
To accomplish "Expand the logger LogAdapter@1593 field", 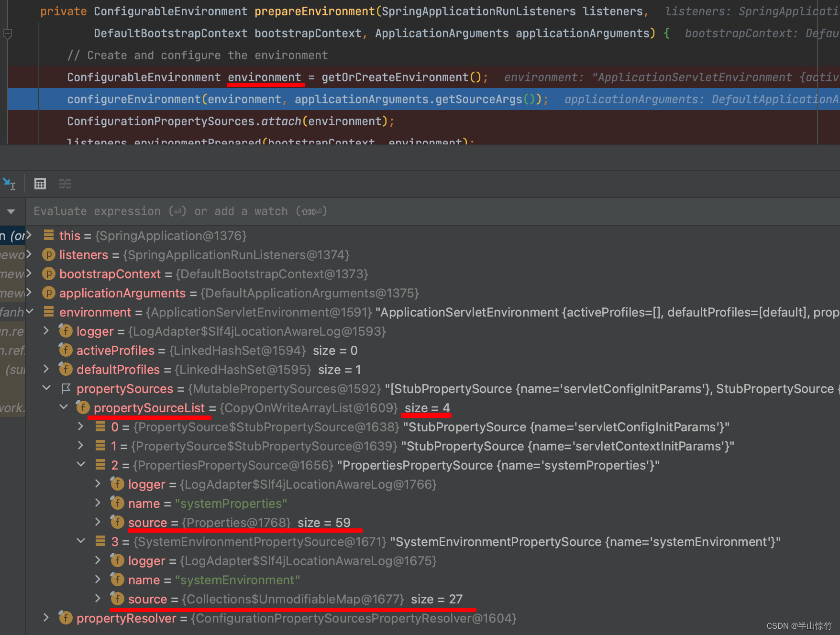I will [x=46, y=331].
